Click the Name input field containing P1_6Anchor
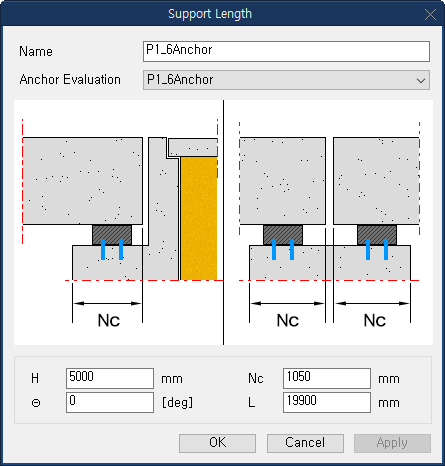This screenshot has width=445, height=466. click(286, 51)
